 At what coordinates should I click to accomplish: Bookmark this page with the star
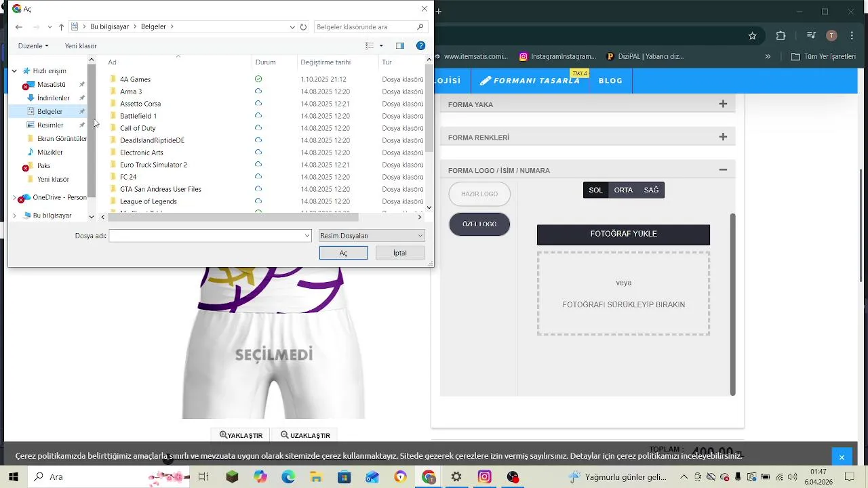pyautogui.click(x=752, y=36)
